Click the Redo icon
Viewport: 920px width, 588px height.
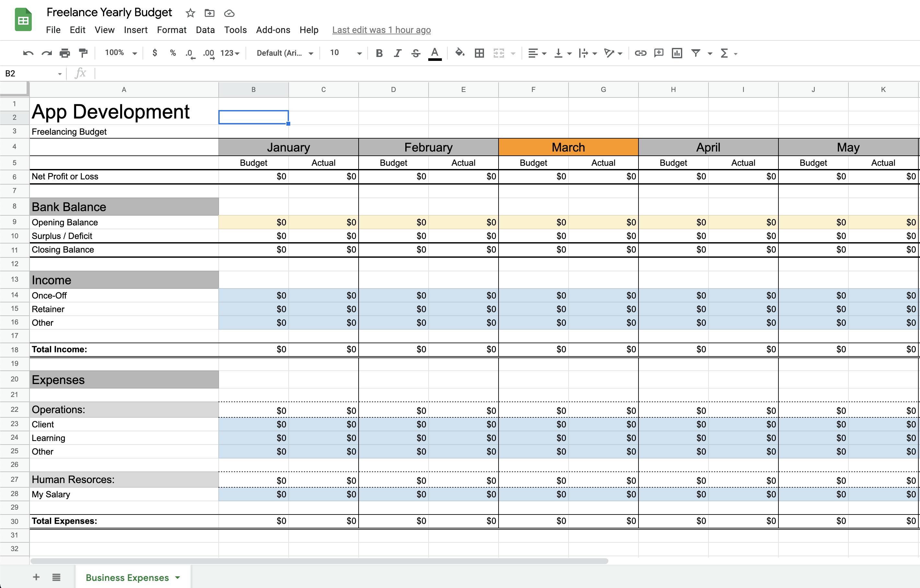(46, 53)
